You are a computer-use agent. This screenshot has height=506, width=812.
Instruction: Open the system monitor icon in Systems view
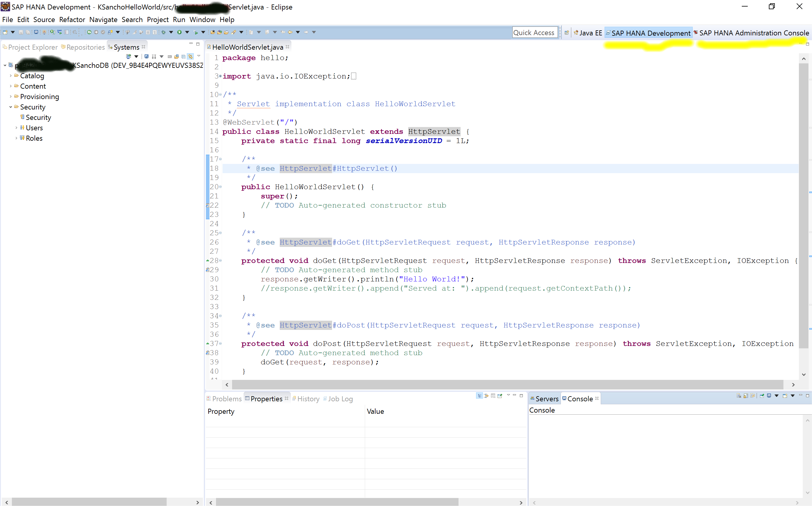(147, 57)
